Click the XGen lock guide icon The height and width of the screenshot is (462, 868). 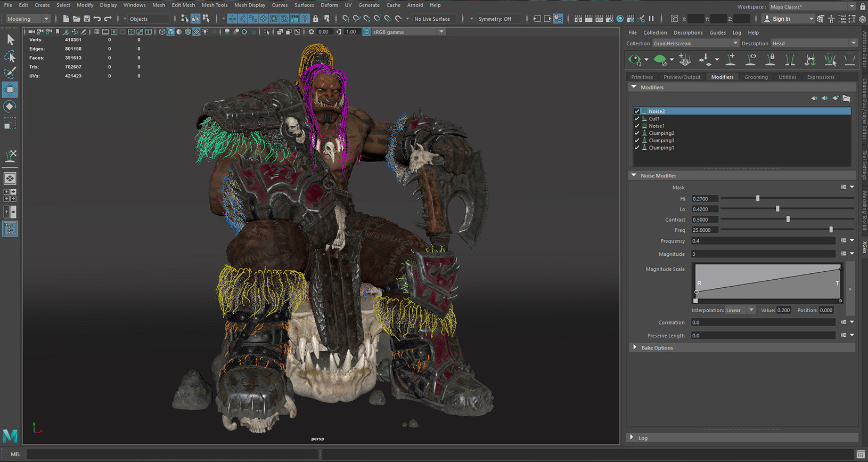(x=771, y=60)
